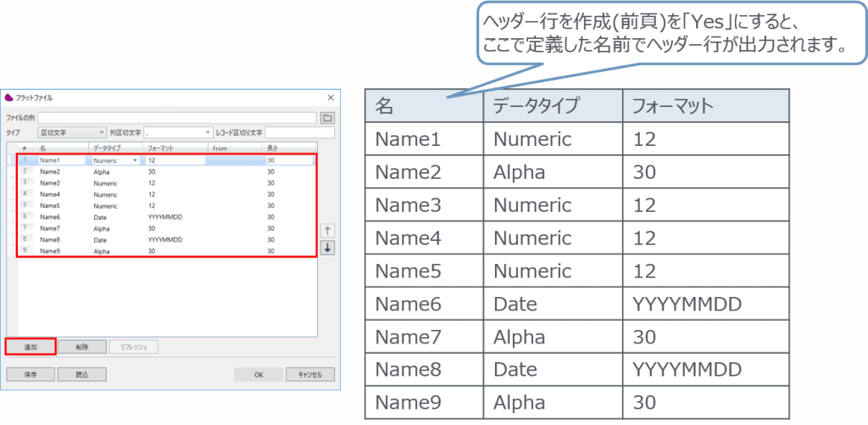868x425 pixels.
Task: Select format cell of Name8 row in dialog
Action: tap(165, 240)
